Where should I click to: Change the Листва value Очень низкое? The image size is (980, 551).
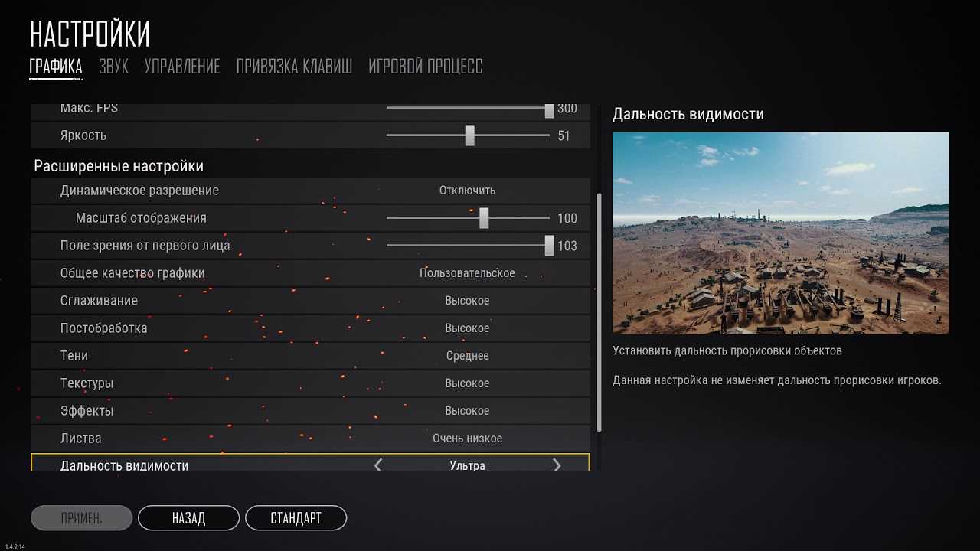coord(467,439)
